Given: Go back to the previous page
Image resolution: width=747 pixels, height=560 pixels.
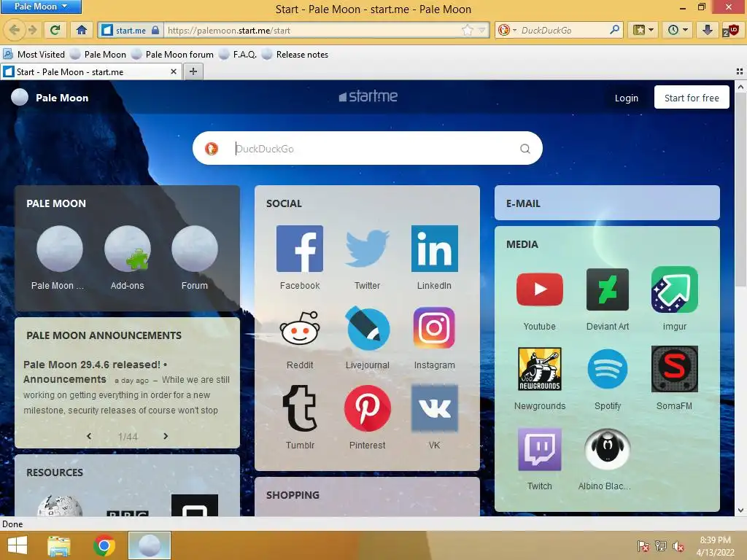Looking at the screenshot, I should pos(15,30).
